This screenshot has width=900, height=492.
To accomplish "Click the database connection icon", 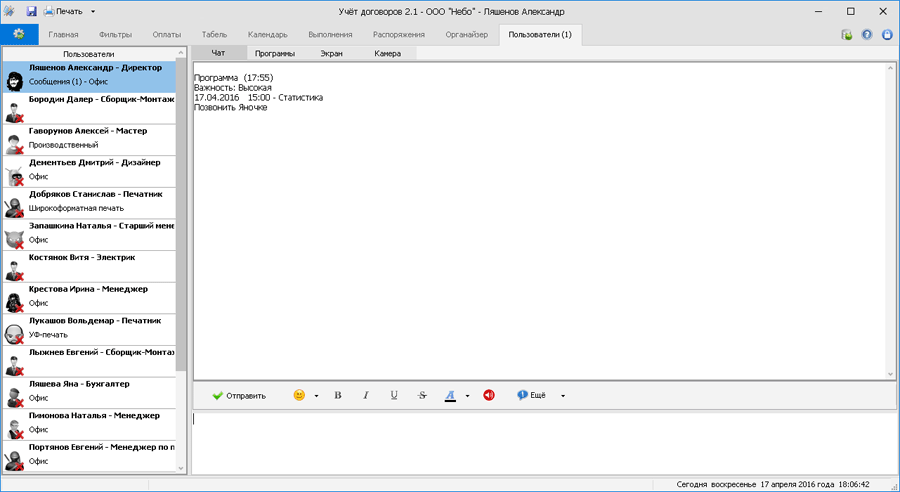I will [x=847, y=35].
